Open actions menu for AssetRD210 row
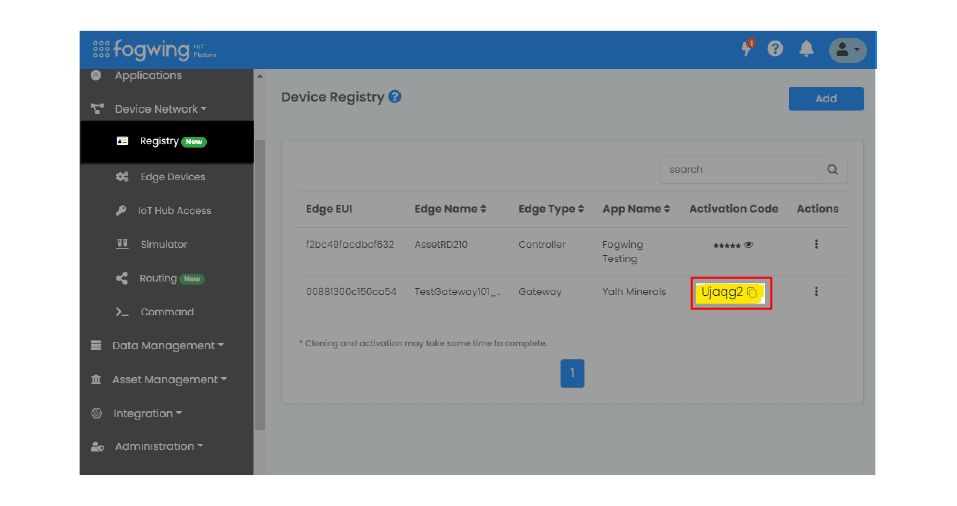 coord(816,244)
